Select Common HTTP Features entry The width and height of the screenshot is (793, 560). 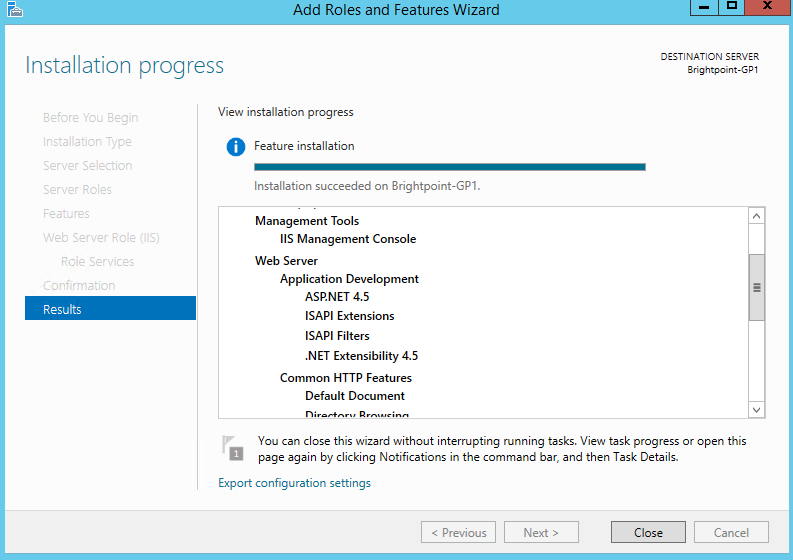click(345, 378)
